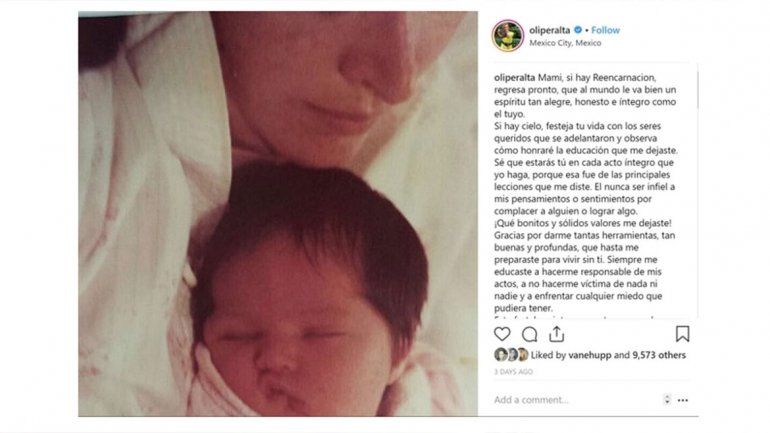770x433 pixels.
Task: Open comments via speech bubble icon
Action: (x=529, y=334)
